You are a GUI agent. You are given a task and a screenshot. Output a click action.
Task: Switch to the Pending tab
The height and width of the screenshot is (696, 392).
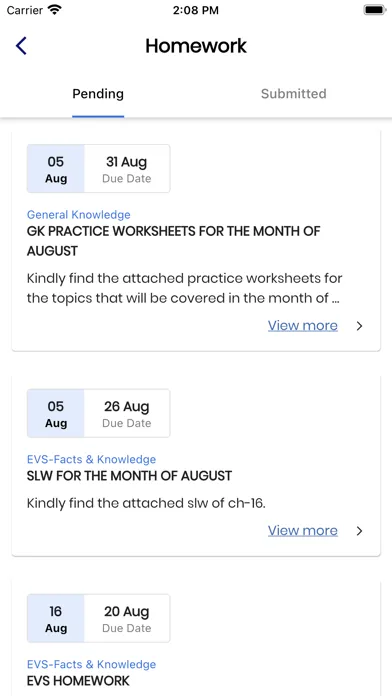point(98,94)
